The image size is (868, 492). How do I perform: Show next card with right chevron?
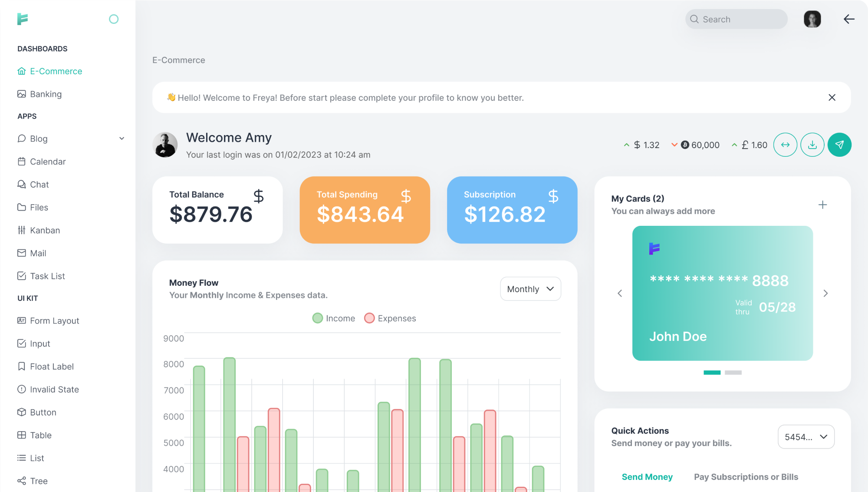(825, 294)
